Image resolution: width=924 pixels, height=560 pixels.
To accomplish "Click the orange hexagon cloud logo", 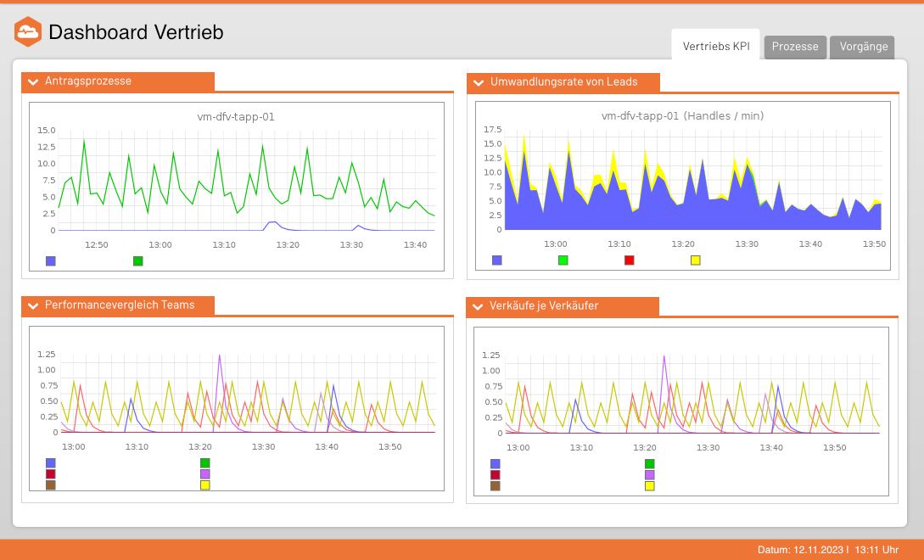I will (28, 31).
